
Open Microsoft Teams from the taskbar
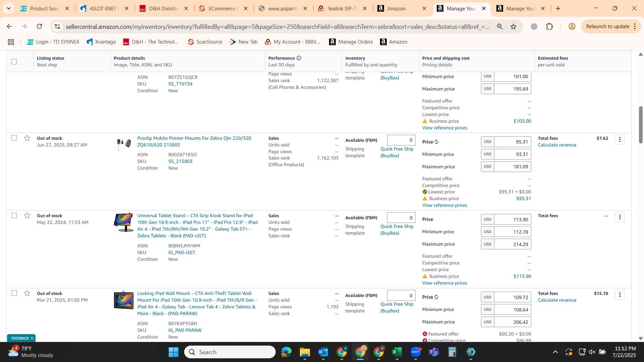click(x=434, y=352)
